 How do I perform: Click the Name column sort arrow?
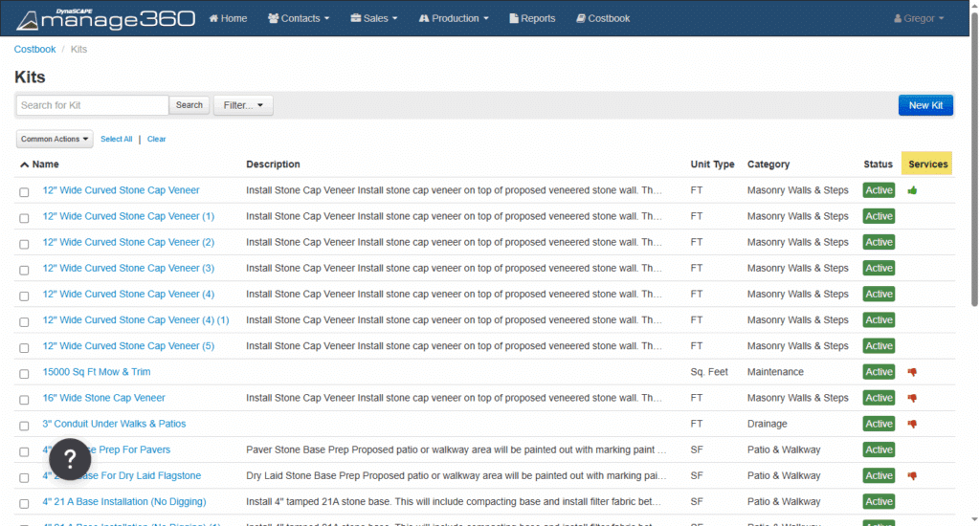(24, 164)
